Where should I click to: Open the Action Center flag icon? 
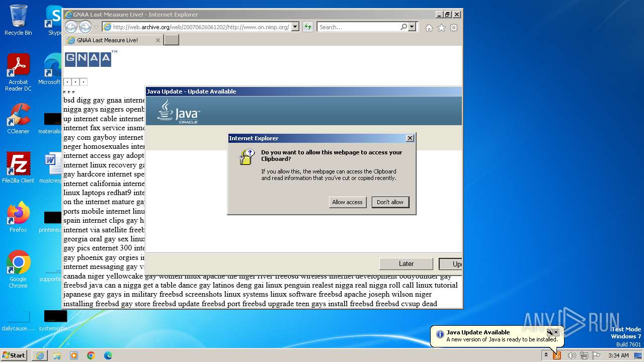[x=596, y=355]
